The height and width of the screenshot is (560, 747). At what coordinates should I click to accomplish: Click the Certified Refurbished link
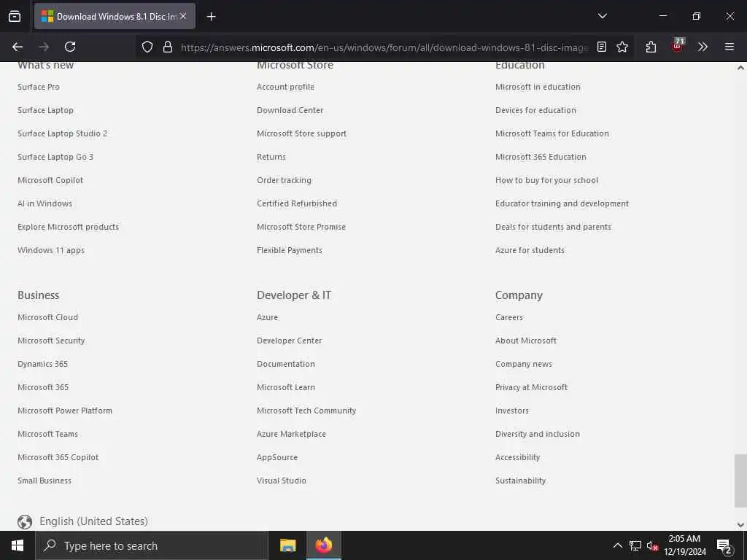coord(297,203)
